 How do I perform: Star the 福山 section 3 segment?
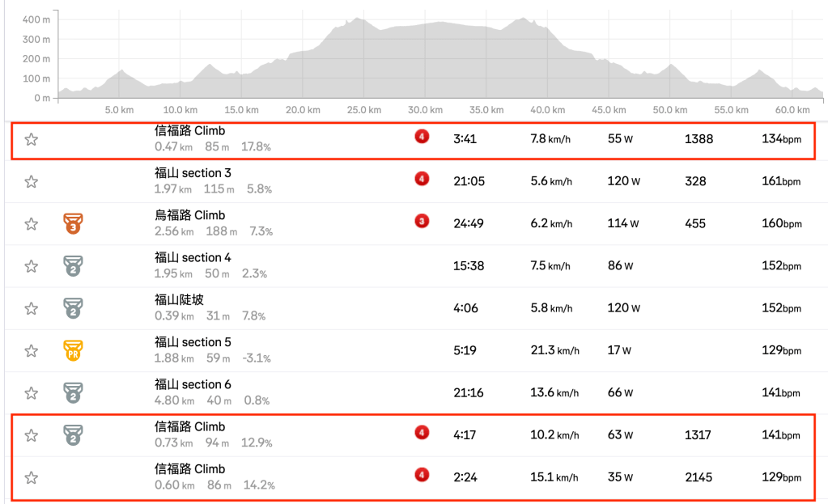coord(32,181)
